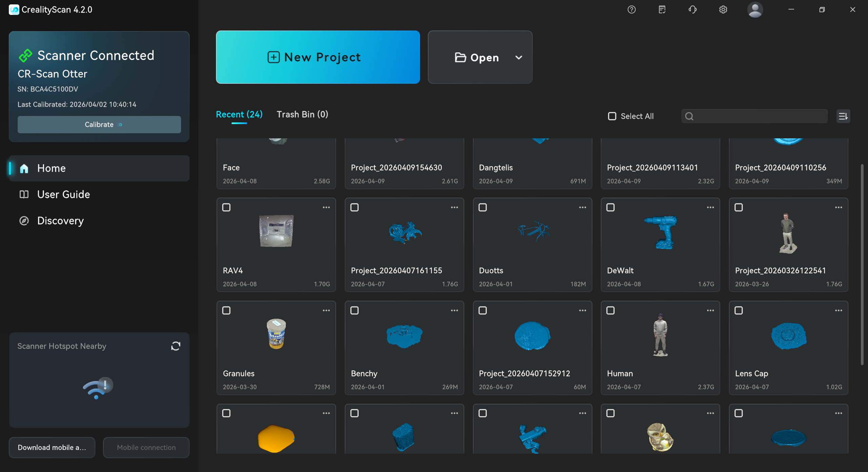Click the feedback notes icon in title bar

click(662, 9)
